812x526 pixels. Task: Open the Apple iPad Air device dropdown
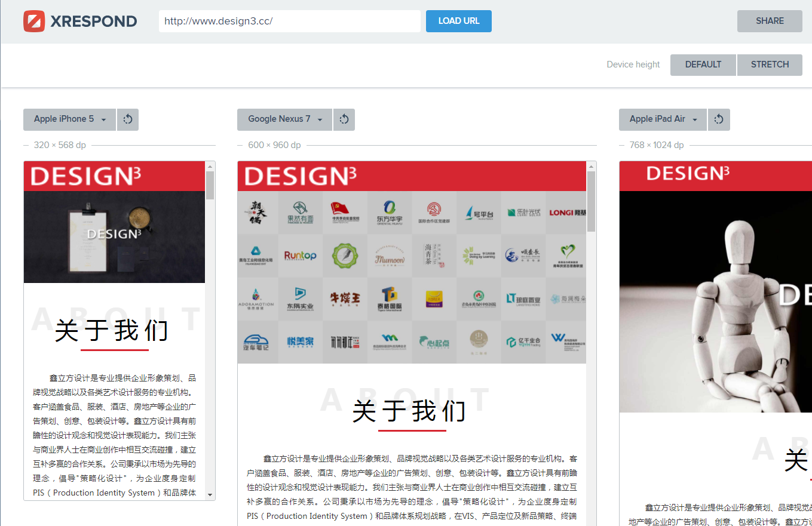click(x=663, y=119)
